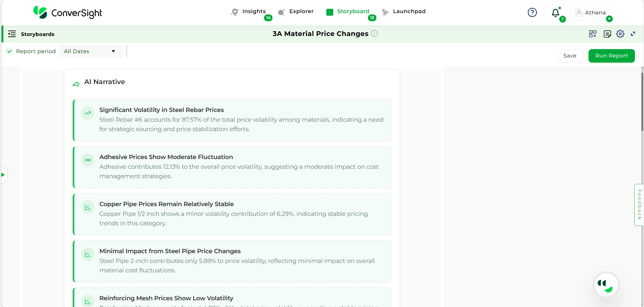The image size is (644, 307).
Task: Open the Athena chat assistant bubble
Action: [606, 285]
